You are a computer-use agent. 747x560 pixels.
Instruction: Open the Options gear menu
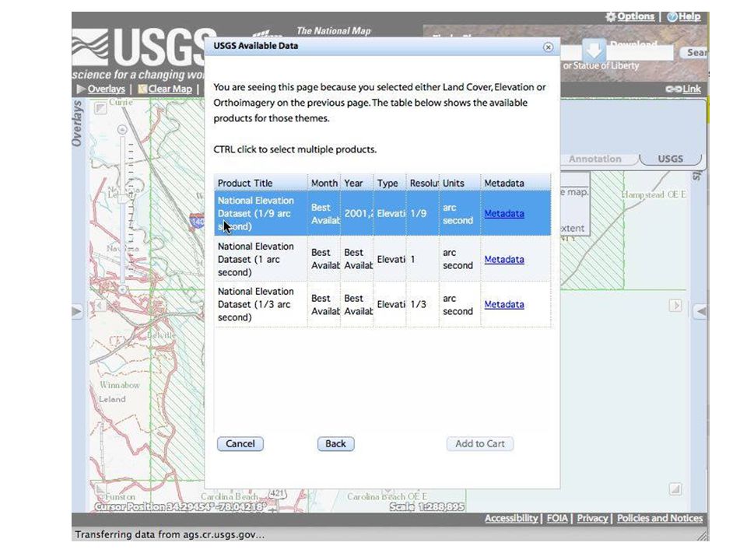tap(630, 16)
